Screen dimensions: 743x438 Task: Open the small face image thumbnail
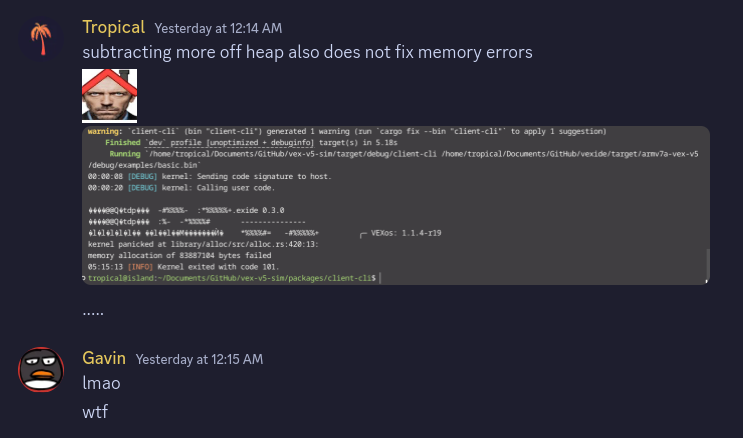click(x=109, y=95)
